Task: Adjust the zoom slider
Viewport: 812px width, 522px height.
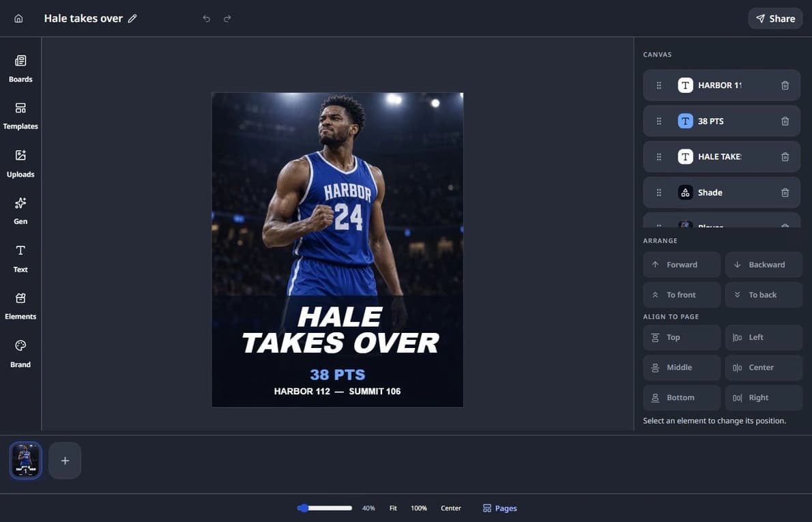Action: (x=325, y=508)
